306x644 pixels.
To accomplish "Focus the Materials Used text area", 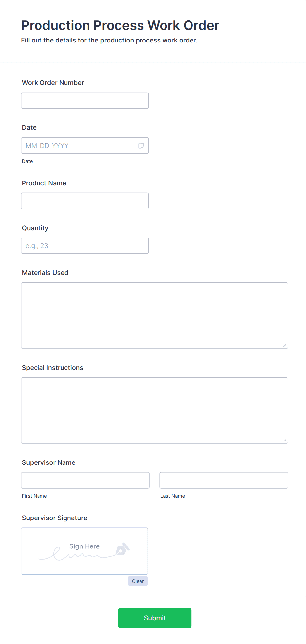I will [x=154, y=315].
